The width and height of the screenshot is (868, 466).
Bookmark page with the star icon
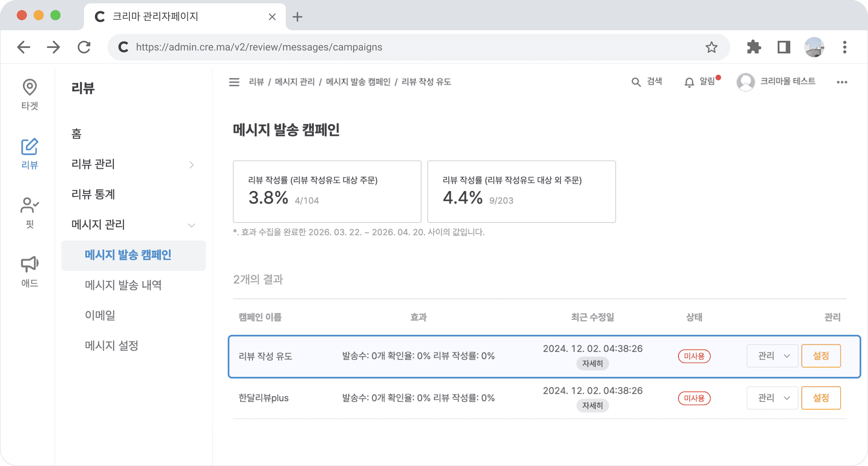(711, 47)
